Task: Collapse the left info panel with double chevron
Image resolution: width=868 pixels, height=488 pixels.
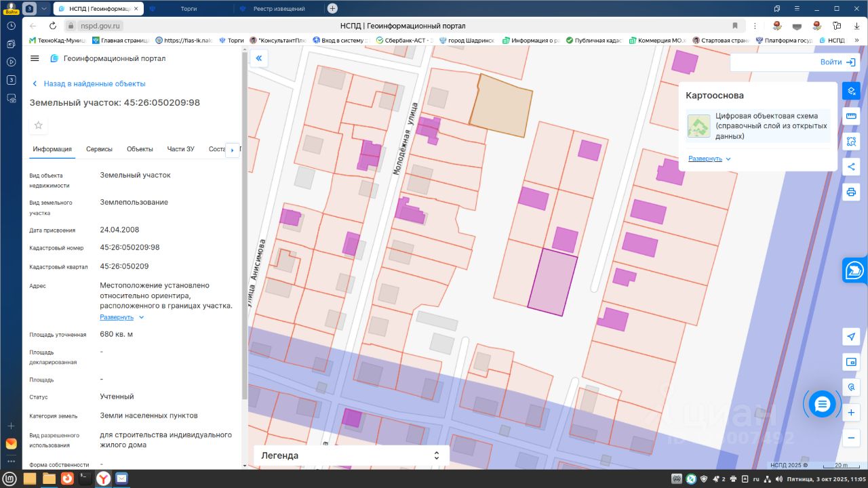Action: (x=258, y=59)
